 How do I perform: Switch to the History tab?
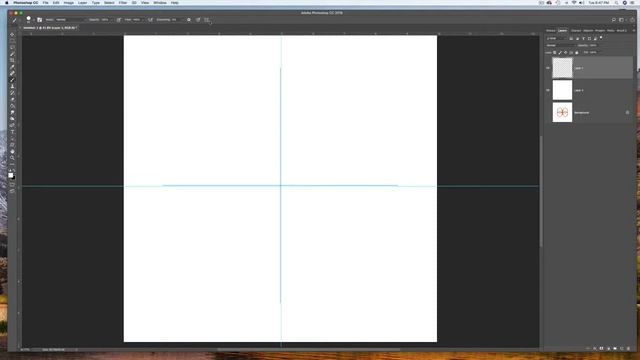point(551,31)
